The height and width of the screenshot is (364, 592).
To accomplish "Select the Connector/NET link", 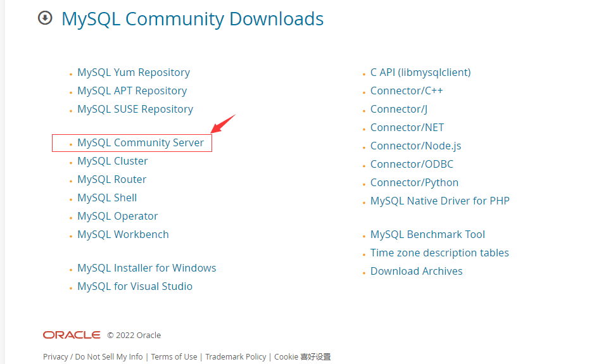I will tap(407, 127).
